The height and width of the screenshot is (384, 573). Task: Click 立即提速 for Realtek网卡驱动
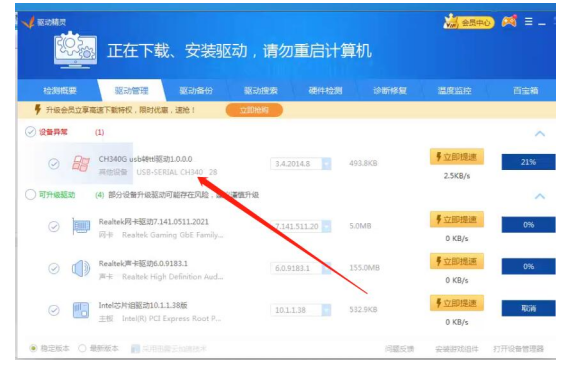[x=457, y=219]
